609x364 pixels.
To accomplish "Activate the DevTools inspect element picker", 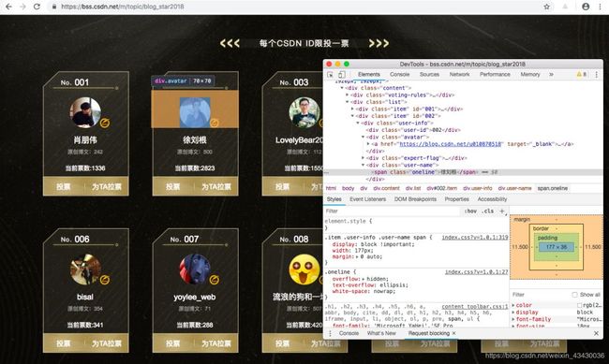I will point(330,75).
